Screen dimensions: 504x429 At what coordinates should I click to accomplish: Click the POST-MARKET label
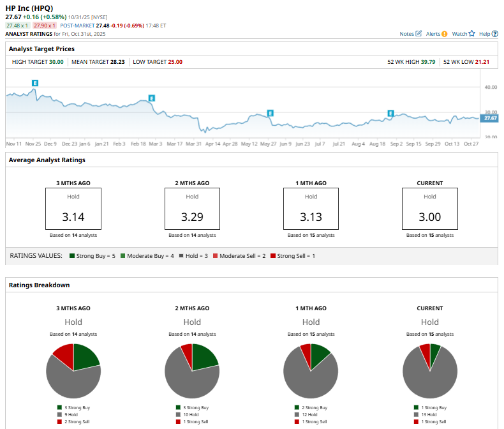pyautogui.click(x=77, y=26)
